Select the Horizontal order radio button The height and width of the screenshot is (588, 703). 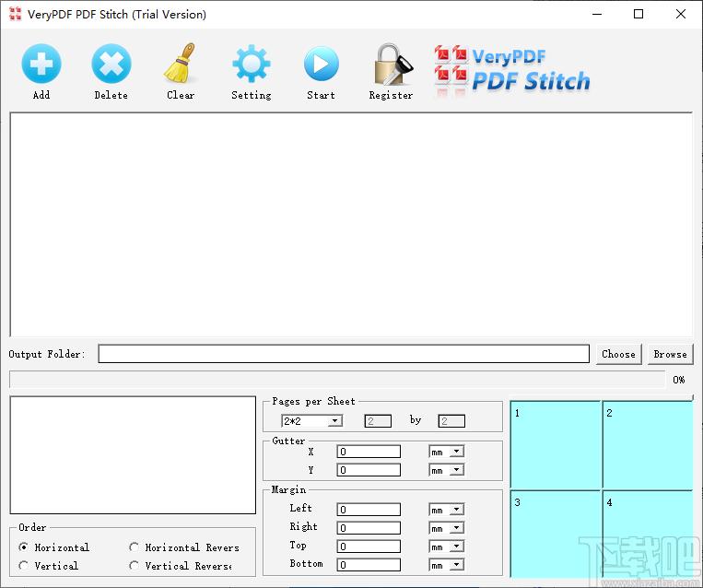point(23,547)
